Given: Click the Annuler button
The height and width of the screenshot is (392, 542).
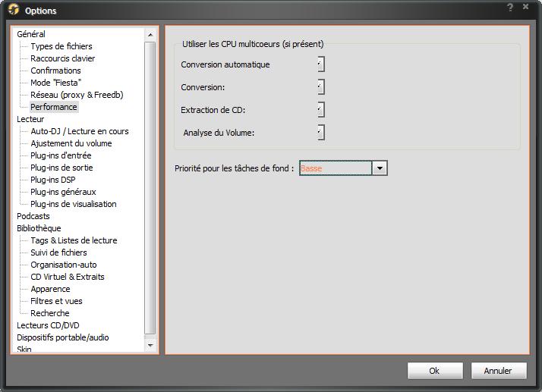Looking at the screenshot, I should (x=497, y=371).
